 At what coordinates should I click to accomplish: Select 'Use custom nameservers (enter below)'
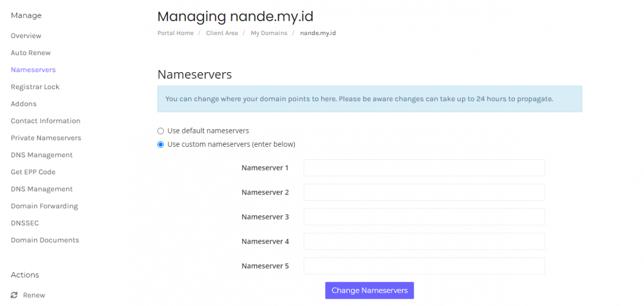(160, 144)
